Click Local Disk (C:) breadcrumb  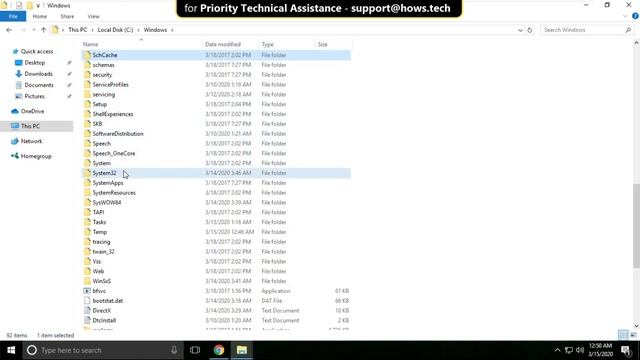tap(115, 30)
